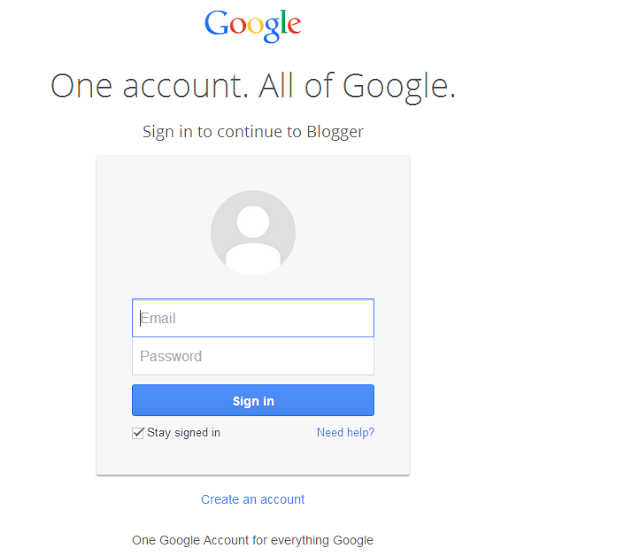
Task: Click the checkmark in Stay signed in box
Action: pos(139,432)
